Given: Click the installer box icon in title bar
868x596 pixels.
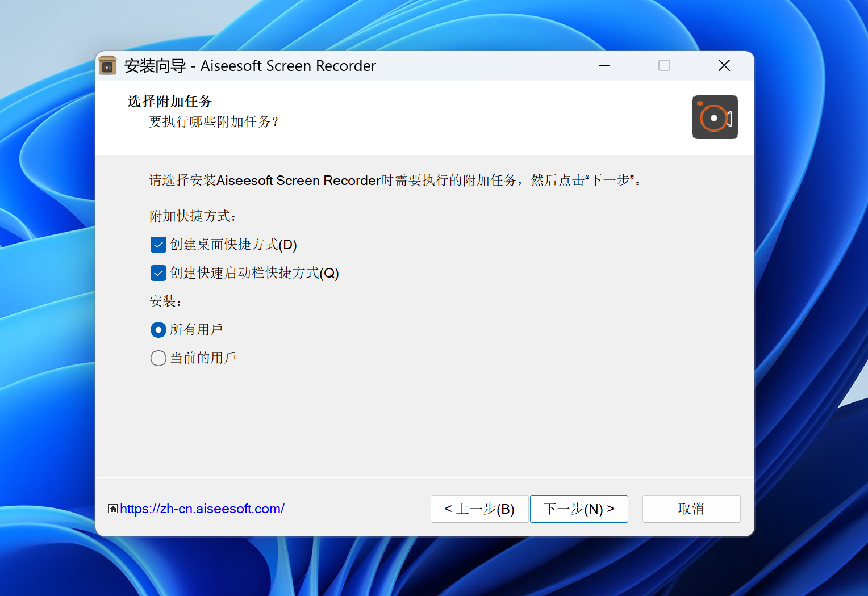Looking at the screenshot, I should point(107,66).
